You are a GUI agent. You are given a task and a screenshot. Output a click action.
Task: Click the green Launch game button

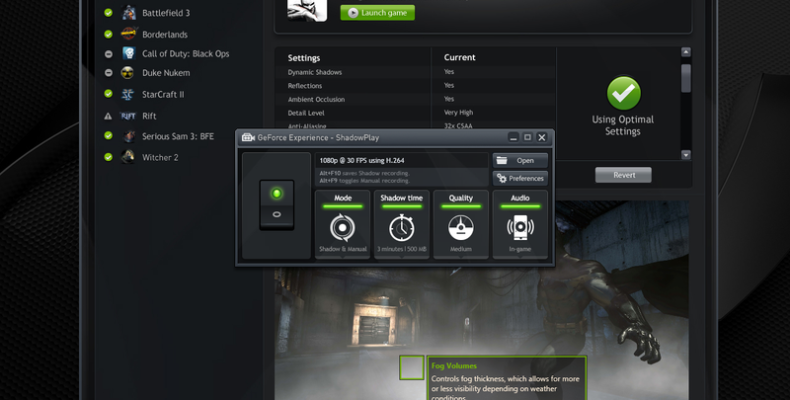click(x=377, y=13)
